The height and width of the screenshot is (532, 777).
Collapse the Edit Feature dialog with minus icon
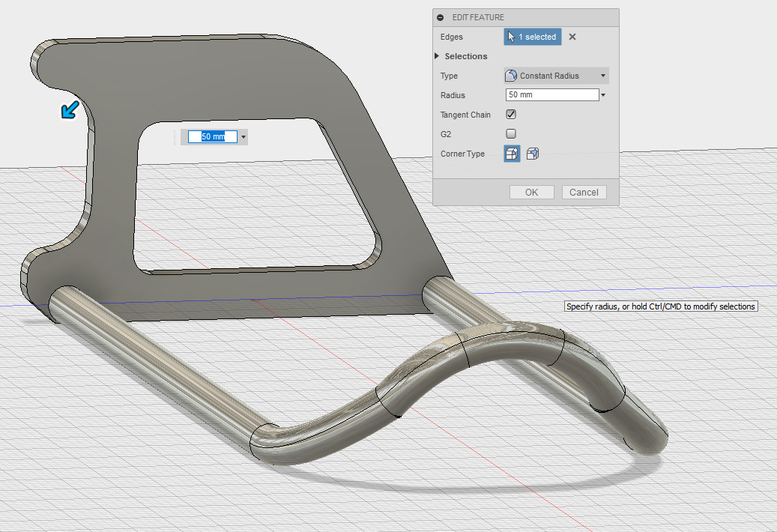[441, 17]
